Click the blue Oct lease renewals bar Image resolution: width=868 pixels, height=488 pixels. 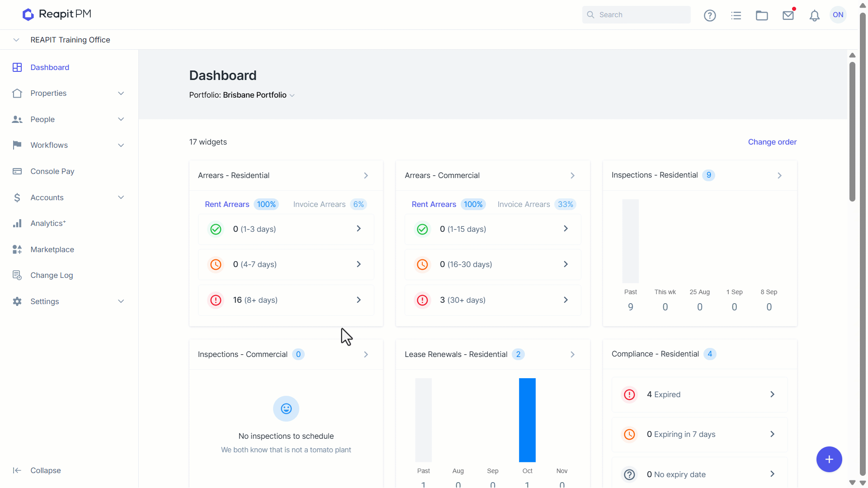[x=527, y=420]
